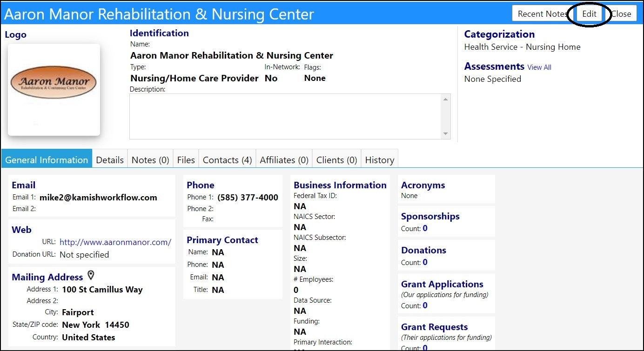Viewport: 644px width, 351px height.
Task: Click the Donations count value 0
Action: 425,262
